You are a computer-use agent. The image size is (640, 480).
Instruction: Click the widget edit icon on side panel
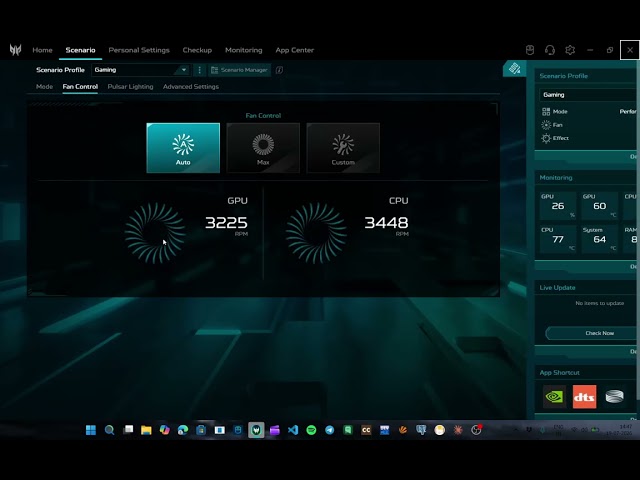(514, 68)
